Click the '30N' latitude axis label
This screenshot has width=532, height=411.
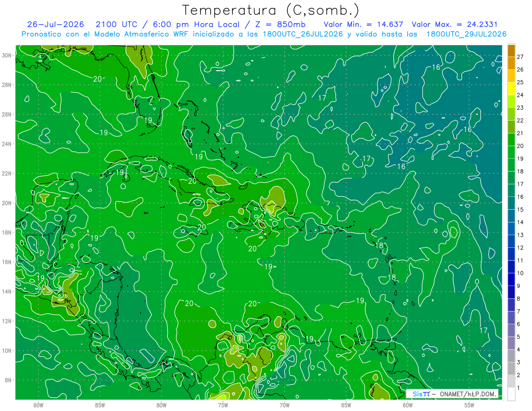[7, 55]
